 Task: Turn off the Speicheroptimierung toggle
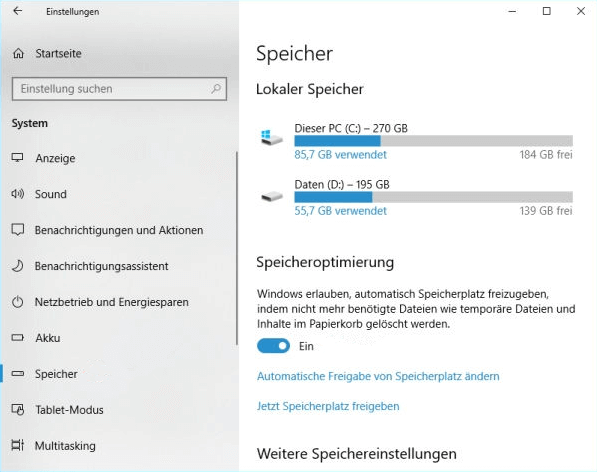[x=273, y=346]
